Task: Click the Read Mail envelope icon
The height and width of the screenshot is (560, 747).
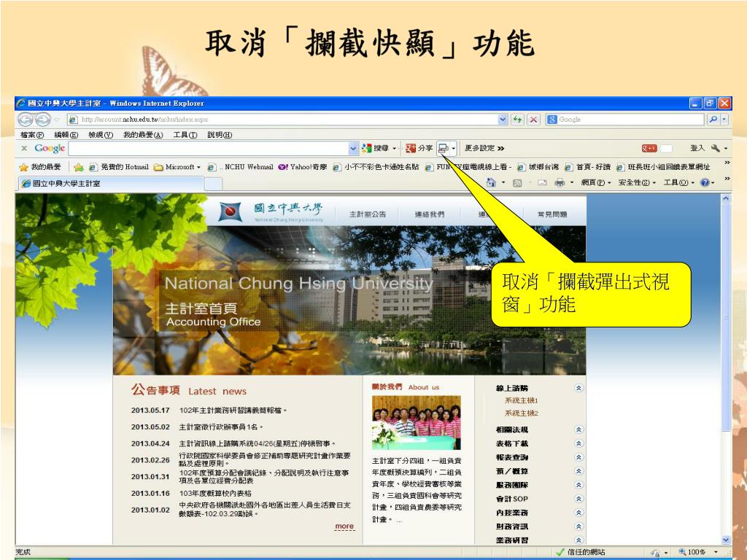Action: 542,183
